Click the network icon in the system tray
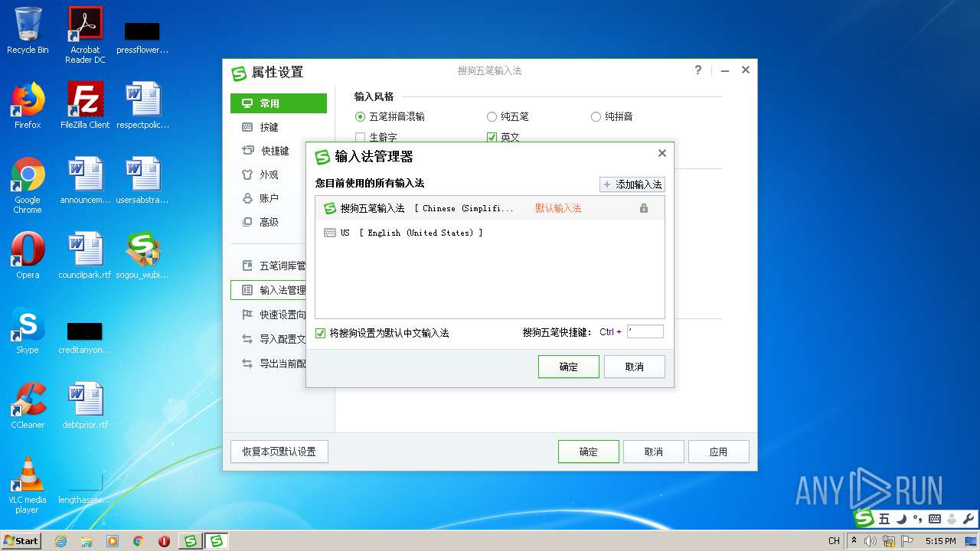980x551 pixels. click(x=889, y=541)
